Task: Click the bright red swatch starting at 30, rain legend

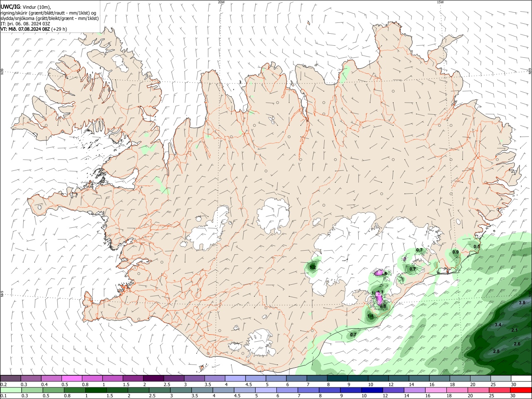Action: (x=521, y=390)
